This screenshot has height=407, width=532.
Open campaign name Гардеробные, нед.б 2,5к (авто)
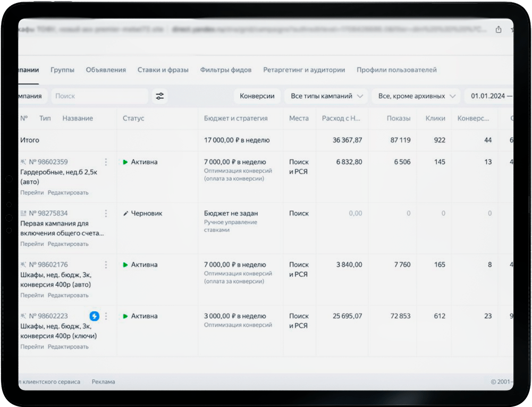(58, 177)
